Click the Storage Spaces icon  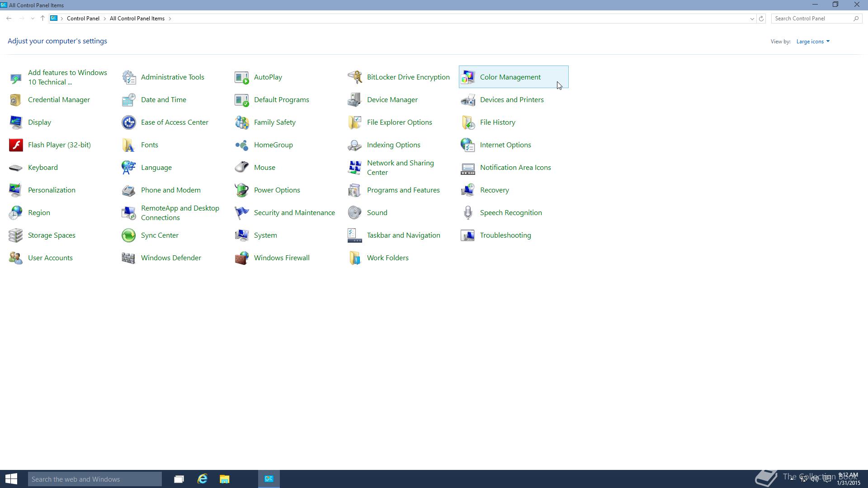(x=16, y=235)
